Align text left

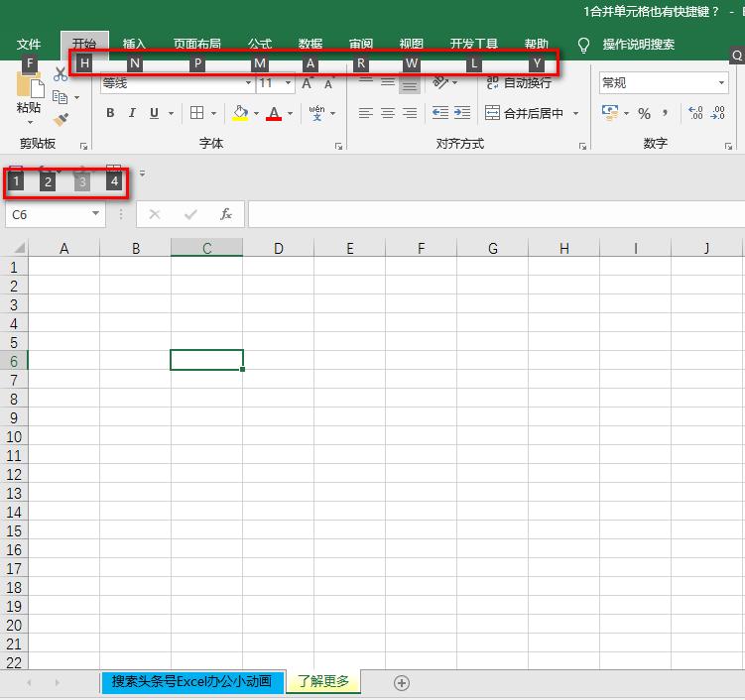(x=366, y=113)
